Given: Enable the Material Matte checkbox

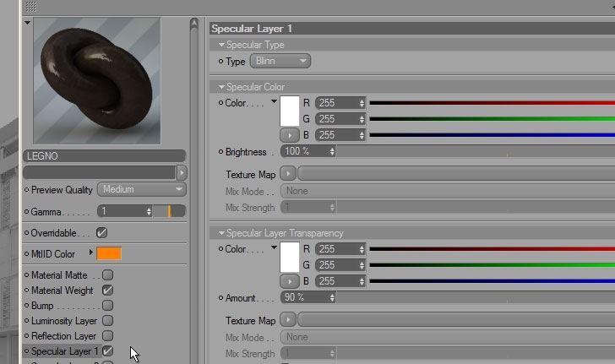Looking at the screenshot, I should pos(107,275).
